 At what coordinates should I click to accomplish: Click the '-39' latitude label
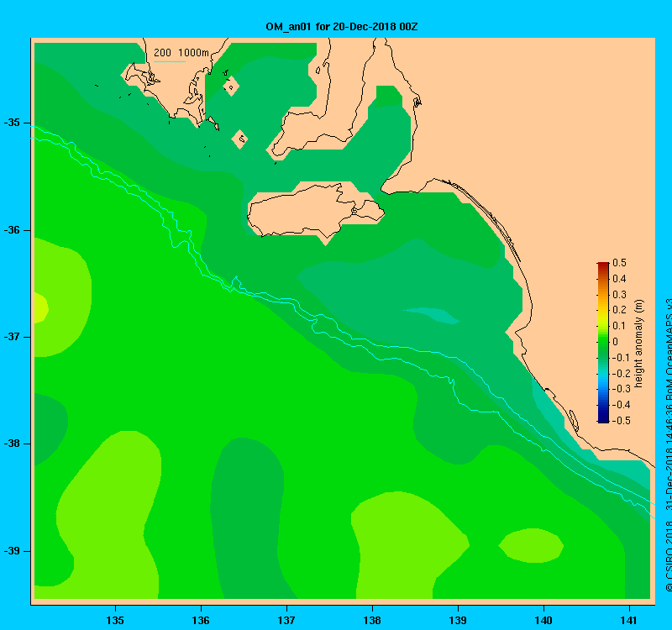[x=12, y=551]
